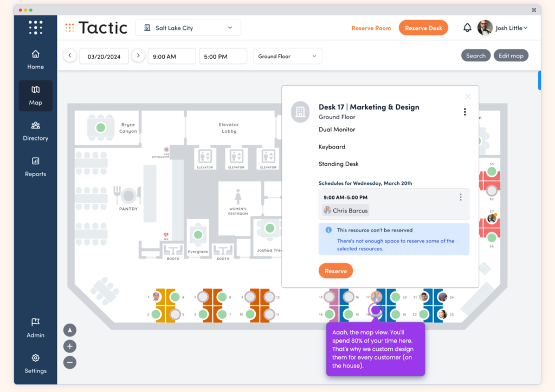This screenshot has width=555, height=392.
Task: Open notifications bell
Action: (467, 28)
